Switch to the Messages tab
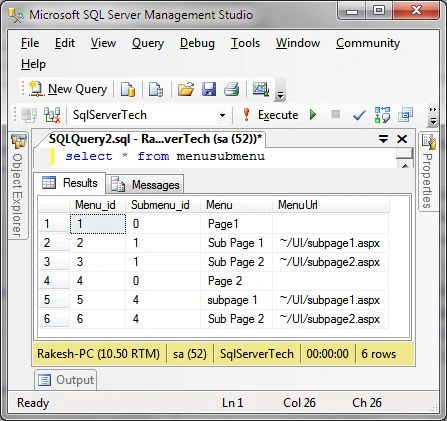Viewport: 447px width, 421px height. pos(145,184)
